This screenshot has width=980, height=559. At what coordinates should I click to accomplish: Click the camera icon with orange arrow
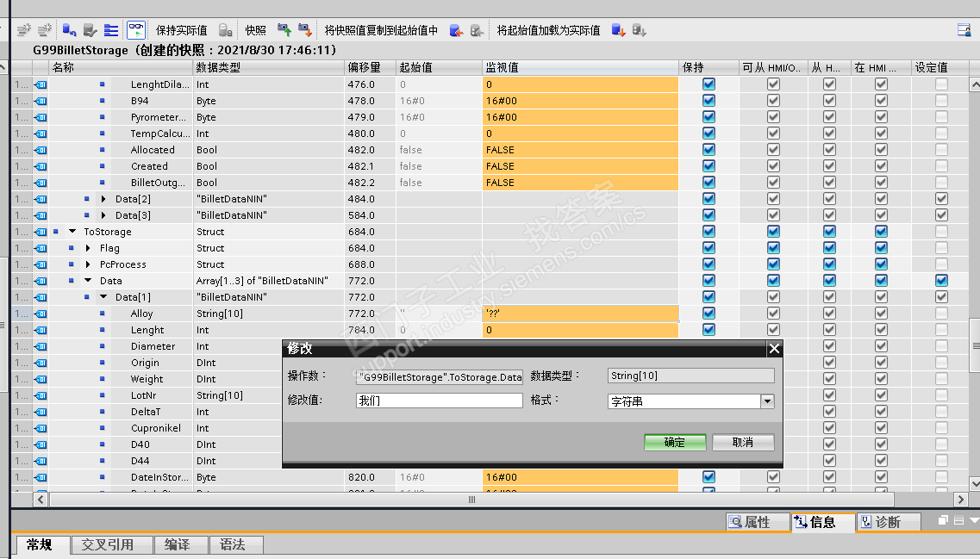click(305, 30)
